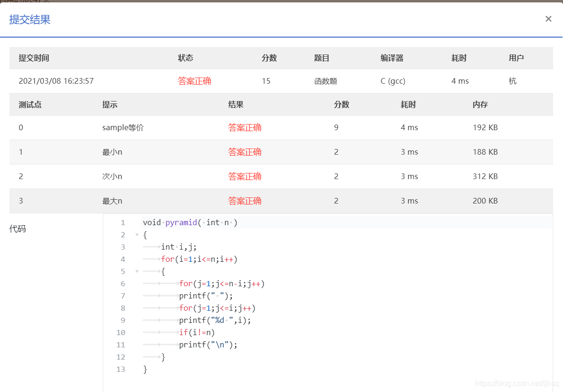This screenshot has width=563, height=392.
Task: Click code line 9 printf("%d ",i);
Action: (x=215, y=320)
